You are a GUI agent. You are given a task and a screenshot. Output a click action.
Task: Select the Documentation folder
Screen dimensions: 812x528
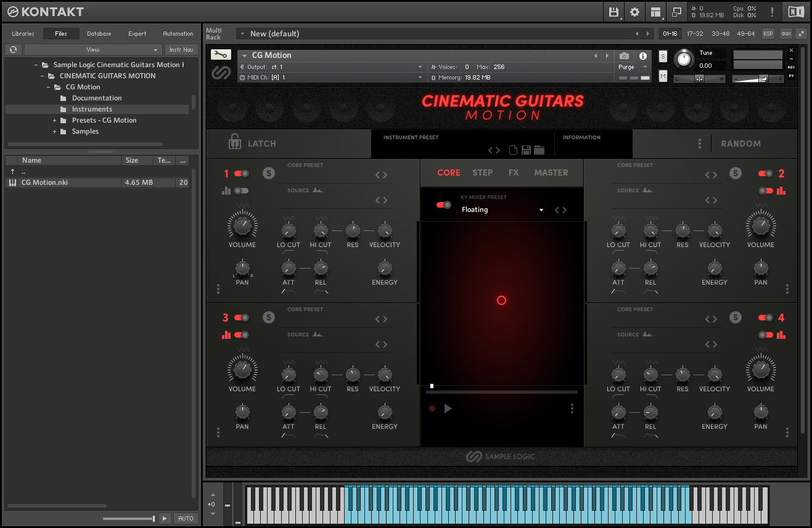97,99
